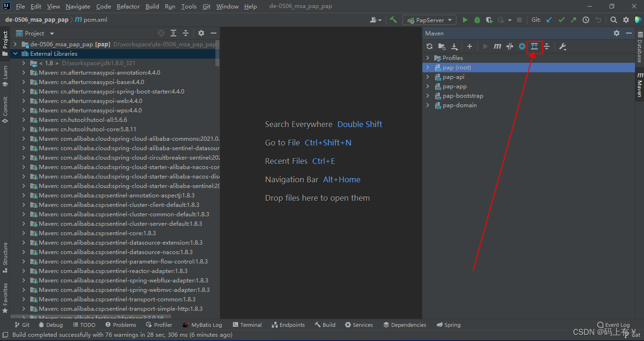Expand pap-app Maven module
The width and height of the screenshot is (644, 341).
point(428,86)
